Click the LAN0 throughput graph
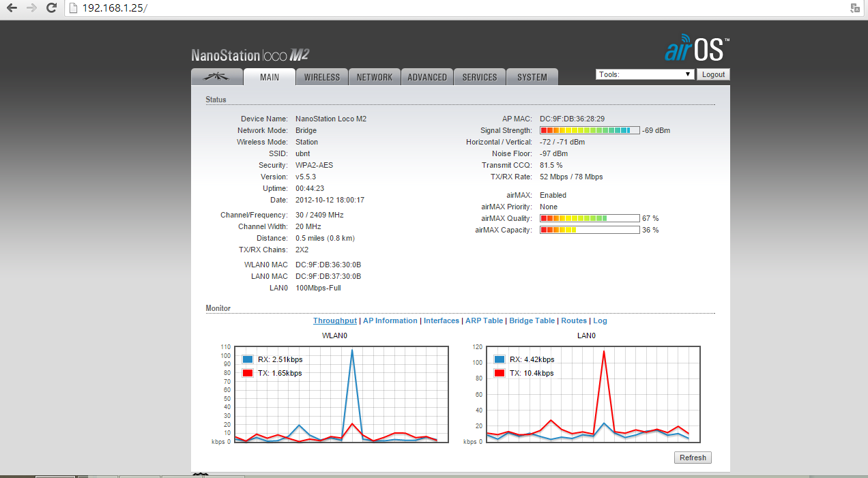 point(592,394)
